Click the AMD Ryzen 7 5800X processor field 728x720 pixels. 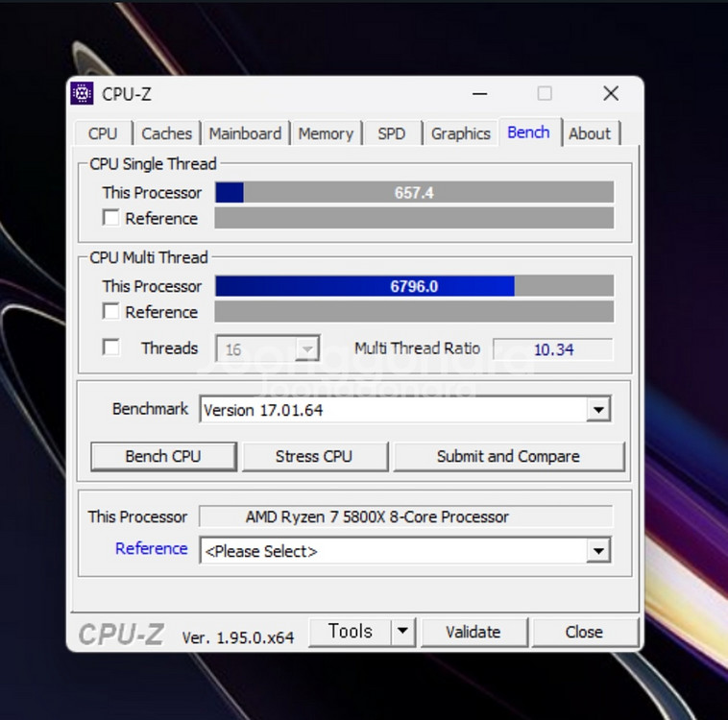tap(406, 516)
